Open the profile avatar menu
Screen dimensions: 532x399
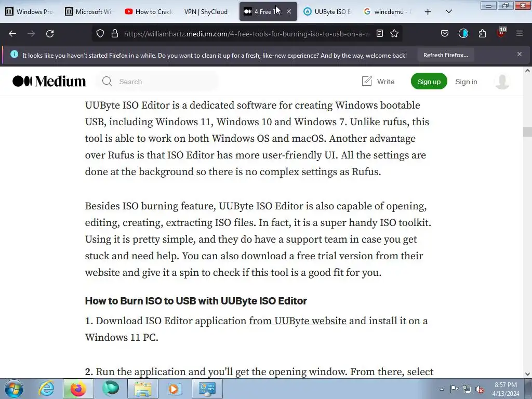pyautogui.click(x=502, y=82)
